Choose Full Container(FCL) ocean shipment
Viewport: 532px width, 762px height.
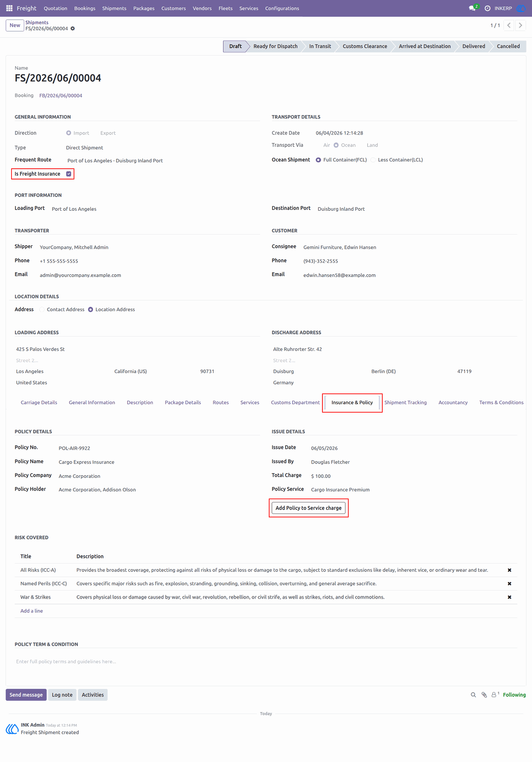[x=318, y=160]
